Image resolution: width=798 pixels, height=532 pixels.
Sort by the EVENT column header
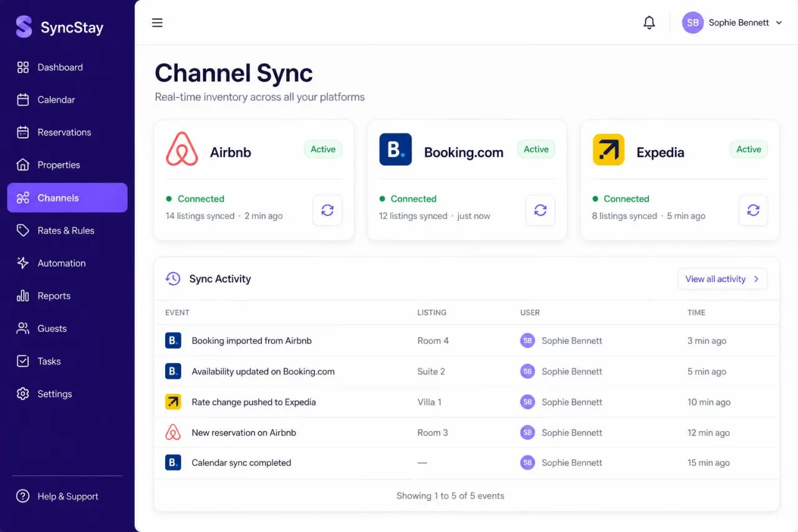tap(177, 313)
